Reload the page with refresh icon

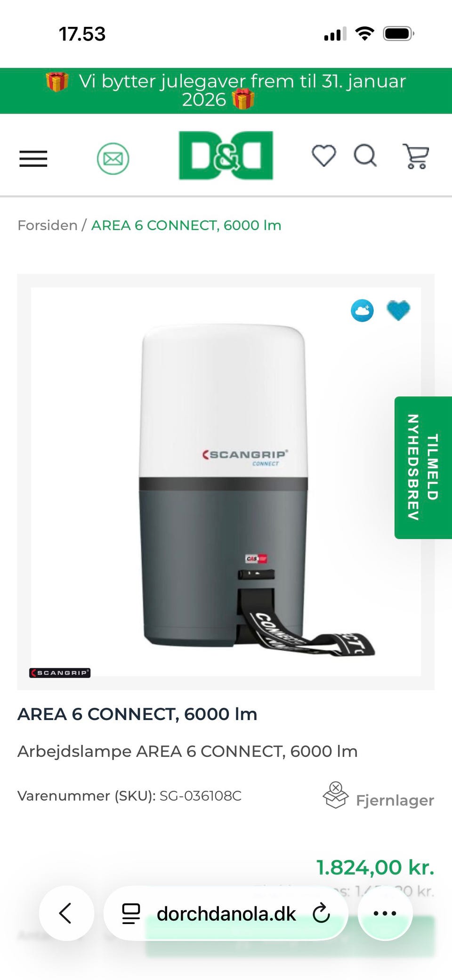[x=322, y=914]
